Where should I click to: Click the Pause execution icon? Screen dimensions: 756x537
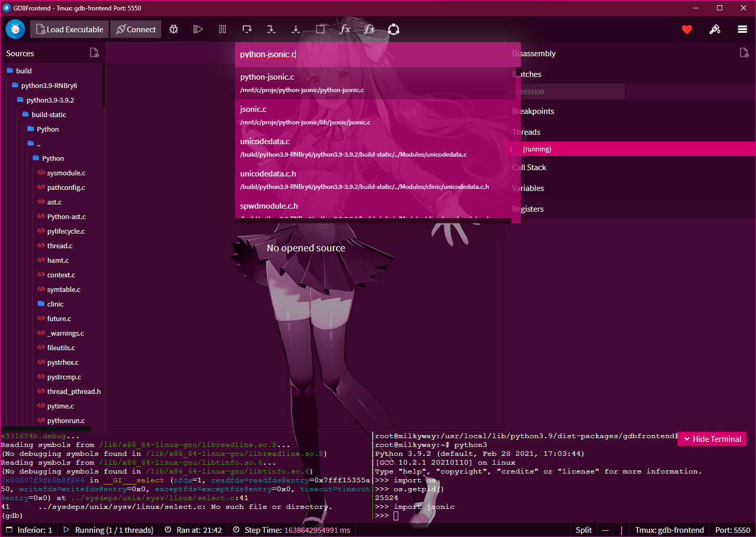pos(223,30)
